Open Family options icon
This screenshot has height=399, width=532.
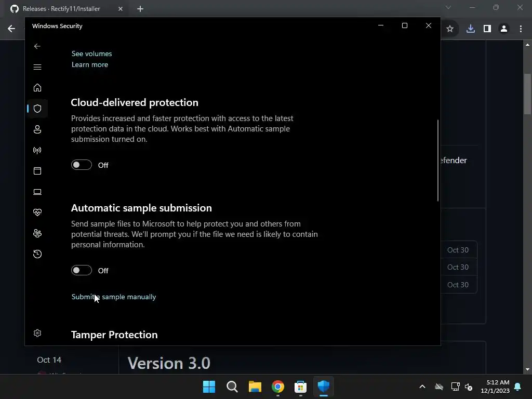[x=37, y=233]
